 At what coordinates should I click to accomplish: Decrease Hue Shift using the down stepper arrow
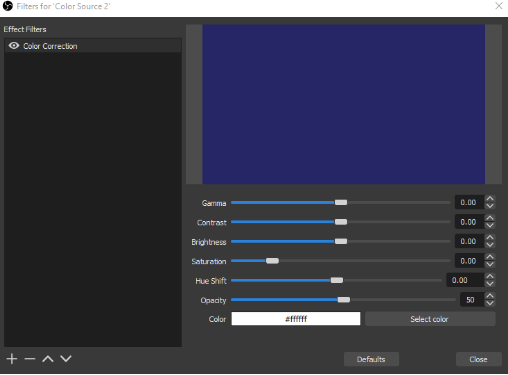(x=490, y=284)
